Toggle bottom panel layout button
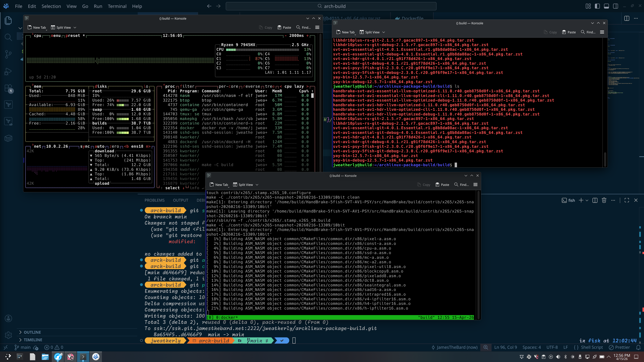The image size is (644, 362). [x=606, y=6]
